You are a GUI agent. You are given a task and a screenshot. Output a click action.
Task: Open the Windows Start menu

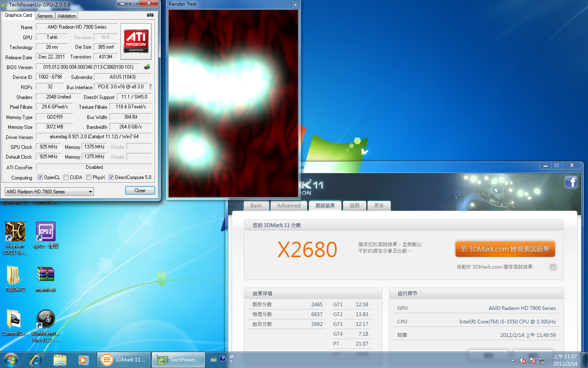[11, 360]
